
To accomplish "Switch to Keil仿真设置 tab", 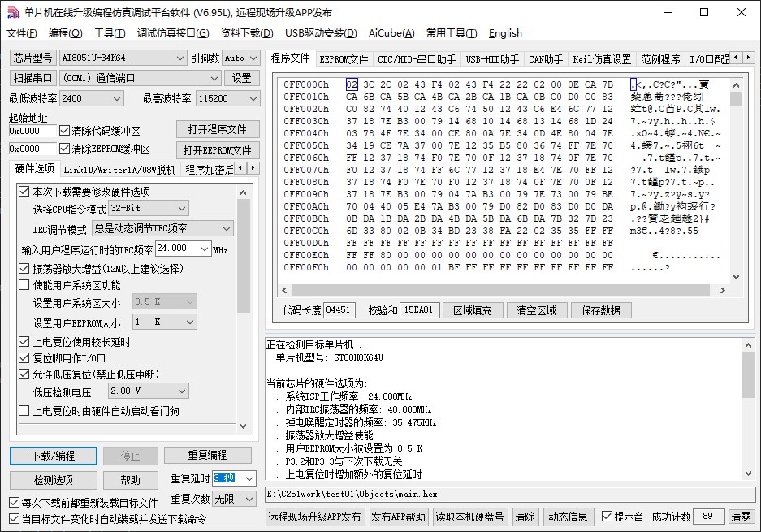I will tap(602, 59).
